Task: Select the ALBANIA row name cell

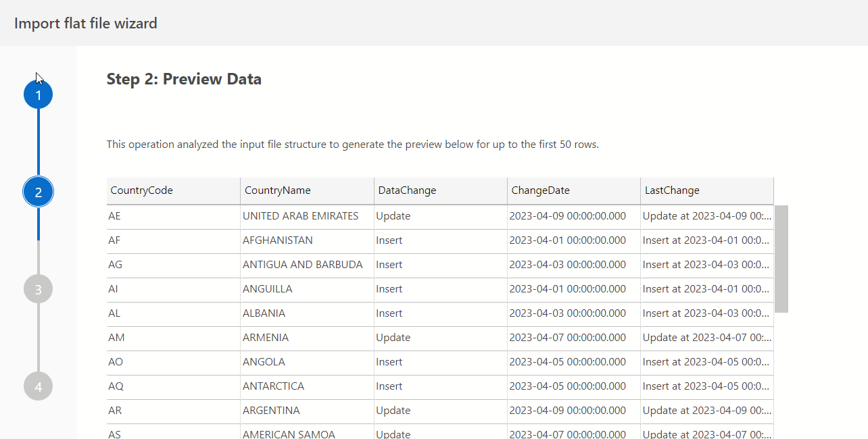Action: click(264, 313)
